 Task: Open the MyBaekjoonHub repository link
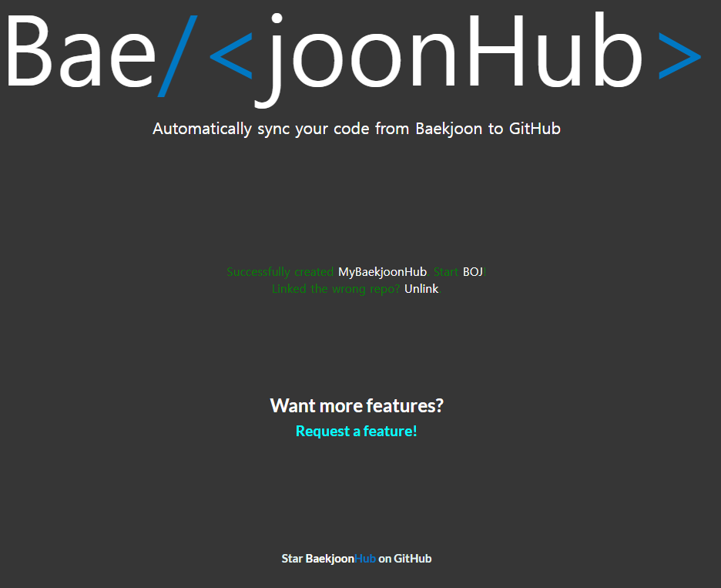tap(382, 272)
